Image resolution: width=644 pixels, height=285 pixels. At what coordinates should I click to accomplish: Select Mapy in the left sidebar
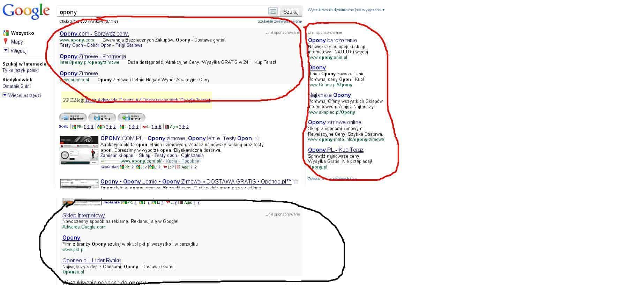pyautogui.click(x=17, y=42)
